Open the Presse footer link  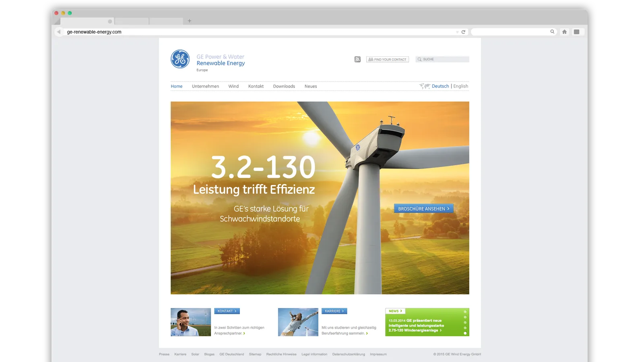(164, 354)
